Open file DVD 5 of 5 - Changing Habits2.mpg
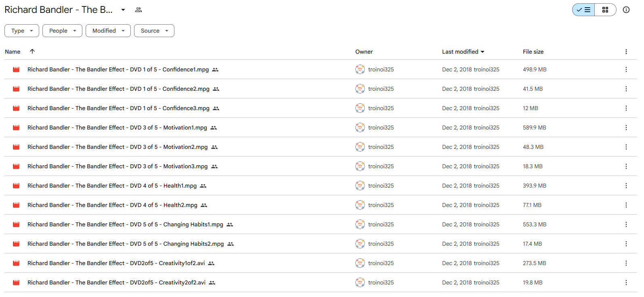 point(126,244)
